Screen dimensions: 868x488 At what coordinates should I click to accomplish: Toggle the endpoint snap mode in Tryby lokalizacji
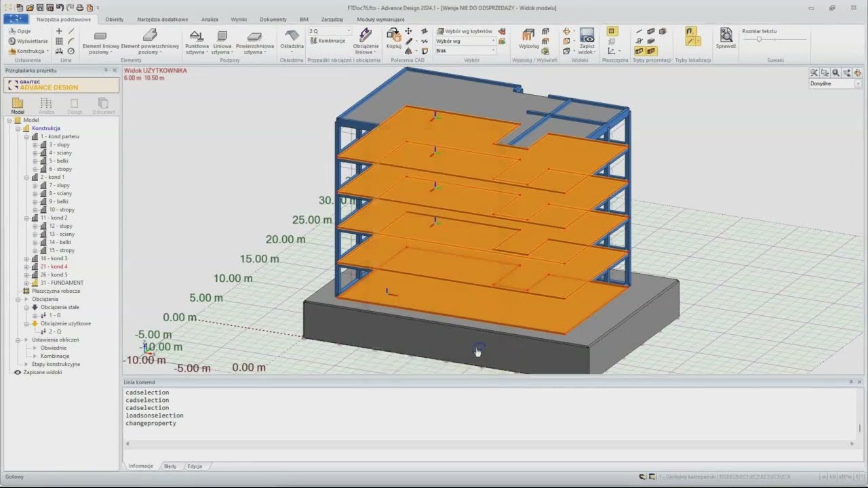tap(690, 41)
